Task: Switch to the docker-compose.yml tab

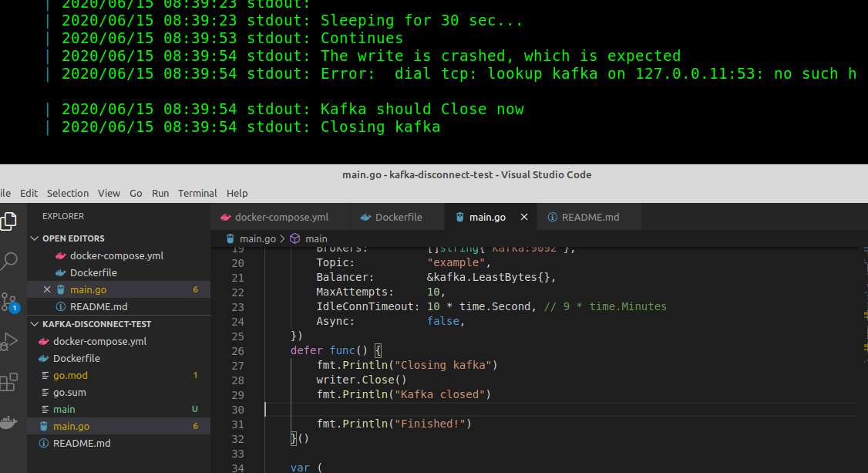Action: tap(280, 217)
